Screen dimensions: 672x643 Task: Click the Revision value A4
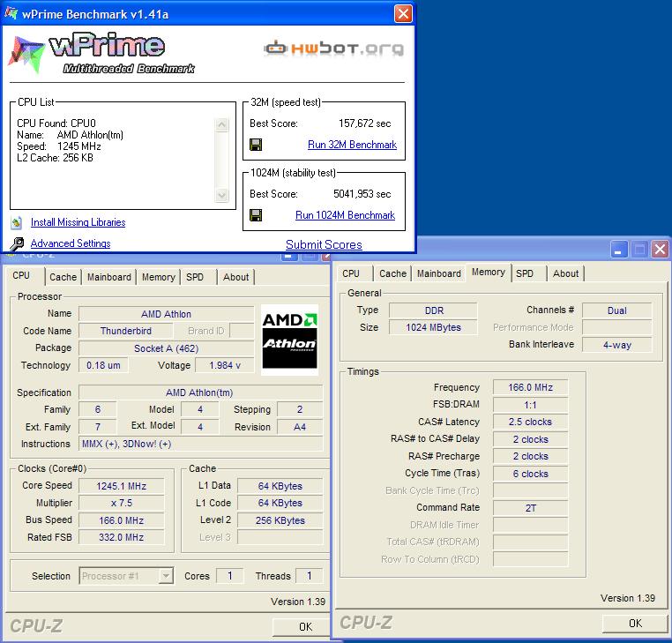tap(300, 427)
